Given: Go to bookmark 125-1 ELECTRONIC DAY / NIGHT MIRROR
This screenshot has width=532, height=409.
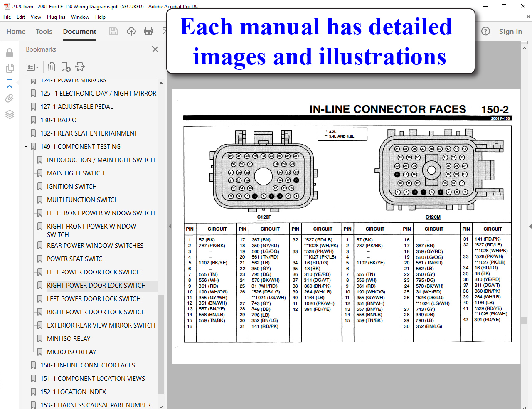Looking at the screenshot, I should click(x=98, y=94).
